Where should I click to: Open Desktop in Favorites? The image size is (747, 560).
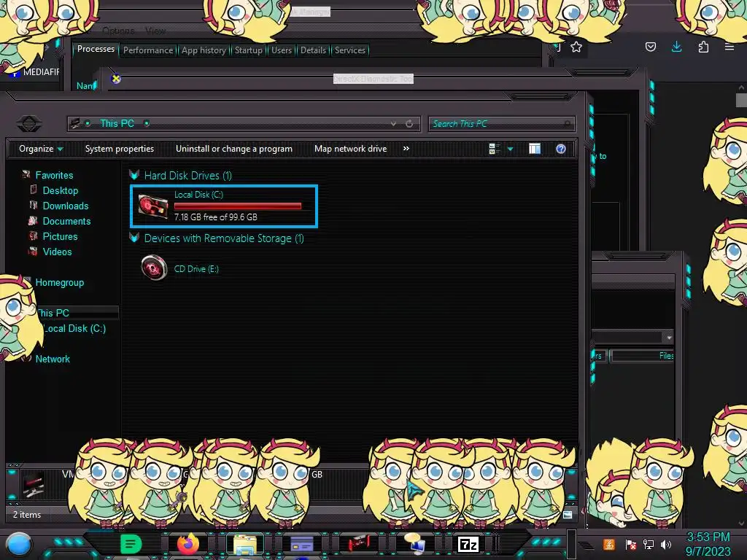coord(60,190)
